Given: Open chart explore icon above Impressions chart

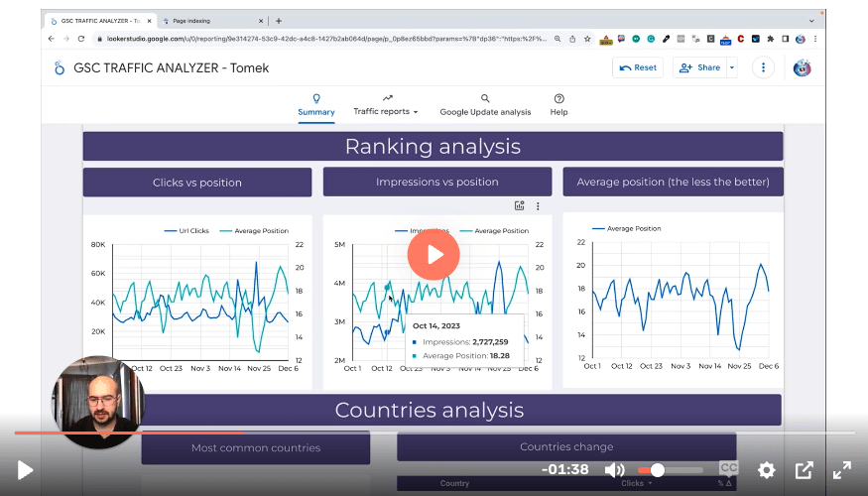Looking at the screenshot, I should click(x=519, y=206).
